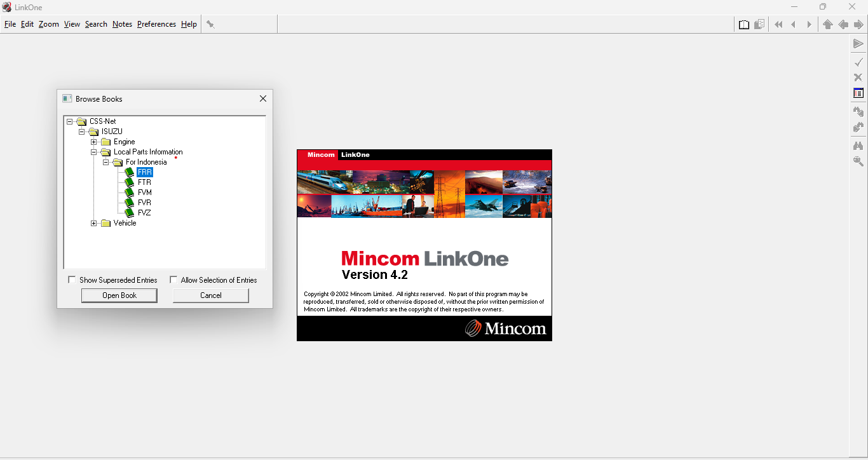Viewport: 868px width, 460px height.
Task: Click the open book icon in toolbar
Action: click(x=744, y=25)
